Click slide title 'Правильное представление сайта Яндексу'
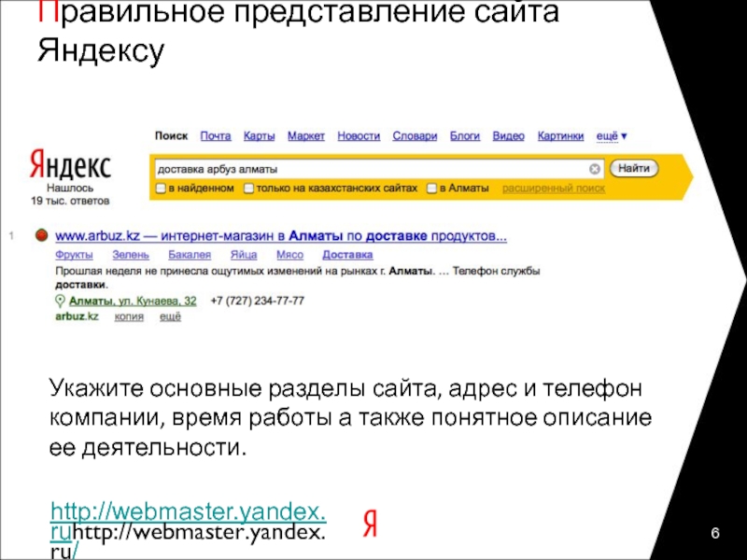Screen dimensions: 747x560 pos(298,32)
